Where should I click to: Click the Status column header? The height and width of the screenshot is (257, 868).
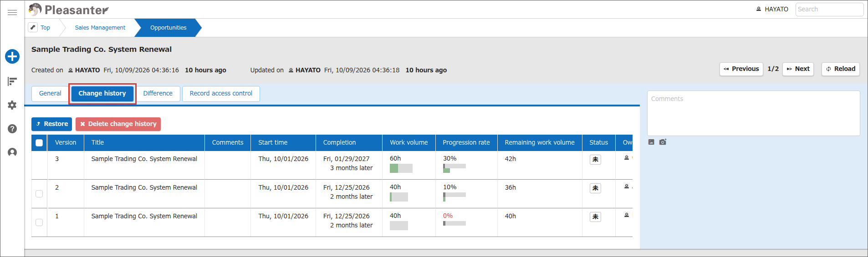click(599, 142)
